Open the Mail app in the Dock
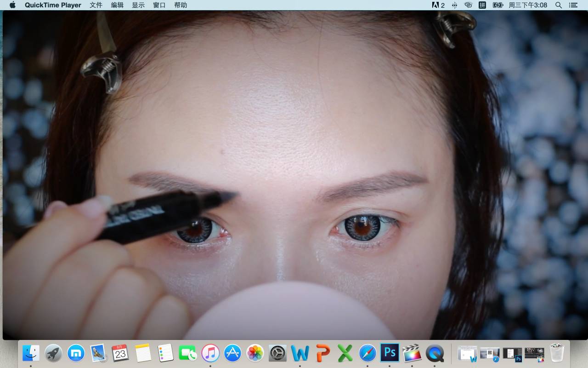588x368 pixels. click(x=98, y=353)
